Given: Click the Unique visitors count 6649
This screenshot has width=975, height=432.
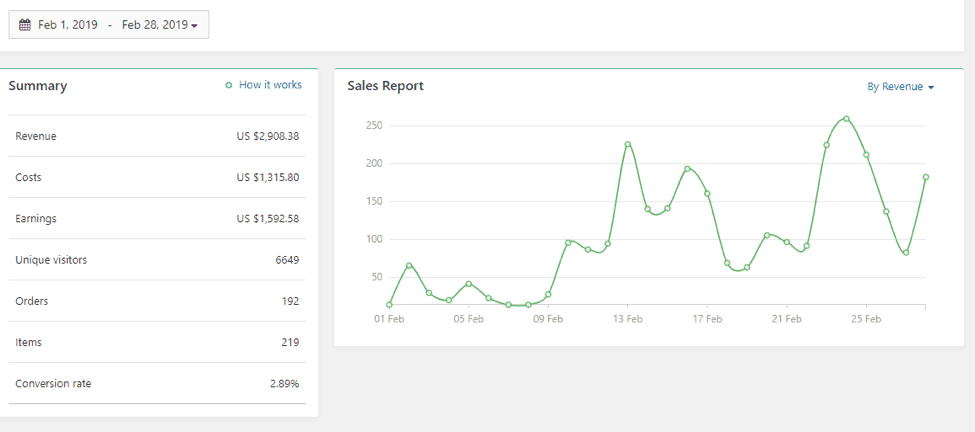Looking at the screenshot, I should point(287,260).
